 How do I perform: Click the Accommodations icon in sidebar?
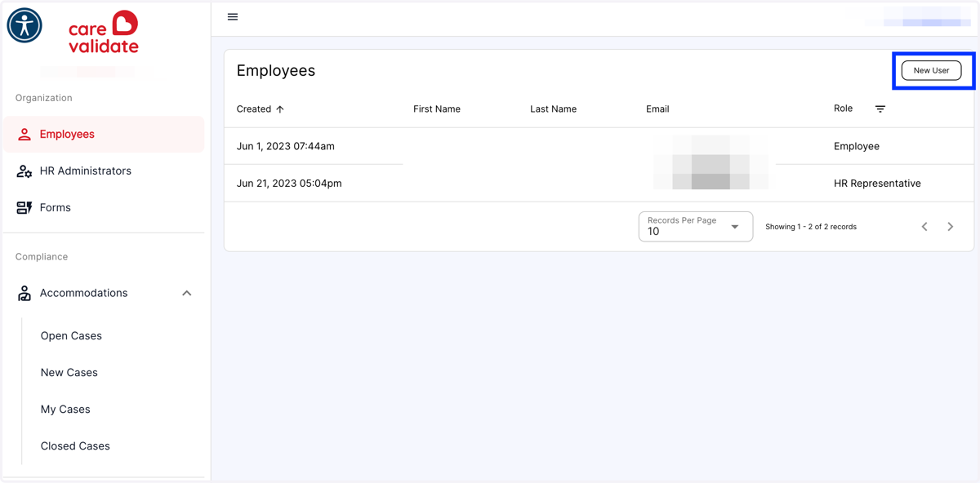(x=24, y=294)
